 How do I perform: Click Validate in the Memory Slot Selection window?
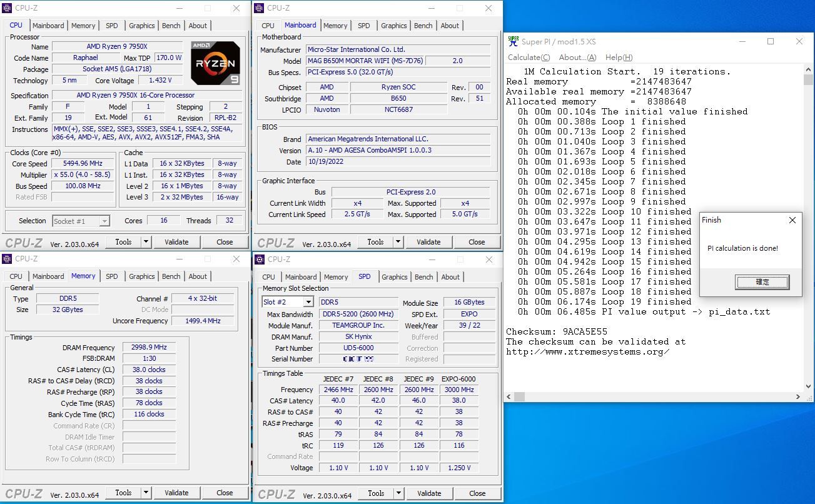pyautogui.click(x=429, y=493)
